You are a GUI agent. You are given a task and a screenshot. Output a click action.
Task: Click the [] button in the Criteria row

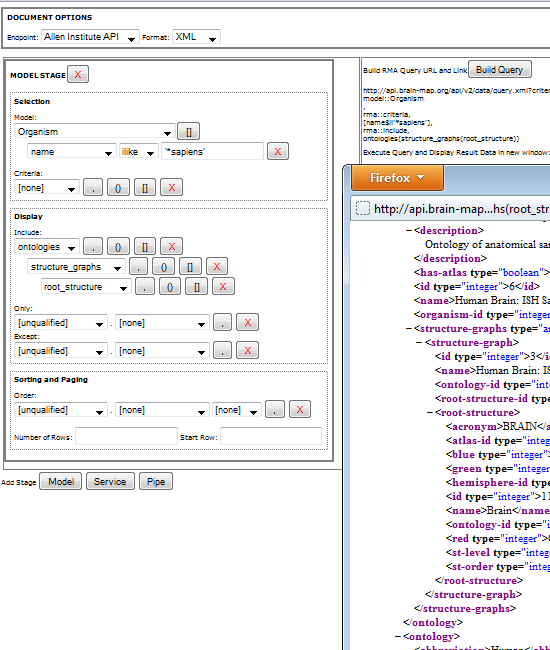click(x=145, y=187)
